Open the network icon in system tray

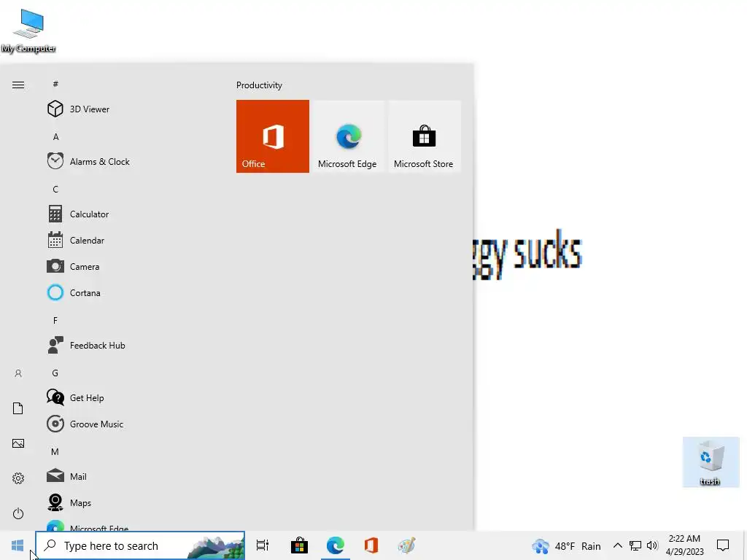pyautogui.click(x=635, y=545)
